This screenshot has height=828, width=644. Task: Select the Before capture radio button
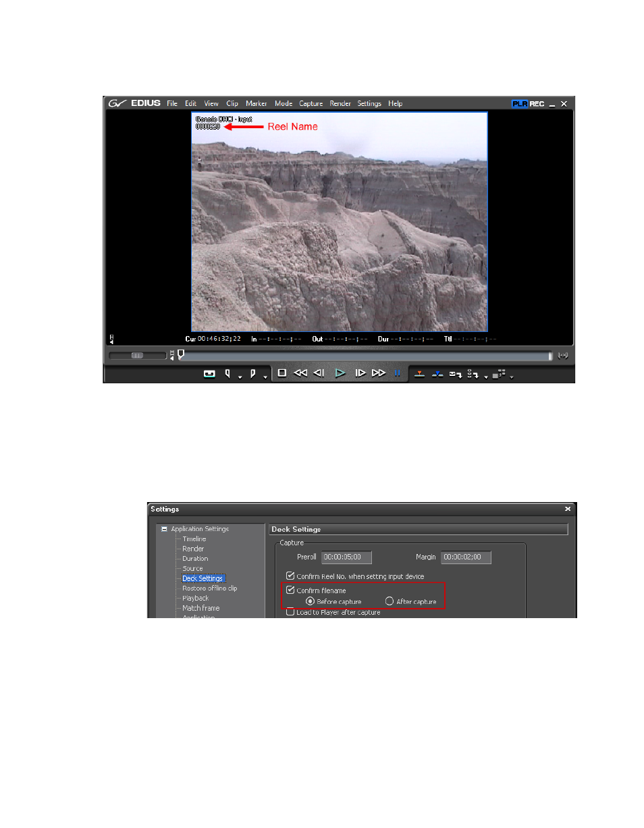(x=311, y=601)
